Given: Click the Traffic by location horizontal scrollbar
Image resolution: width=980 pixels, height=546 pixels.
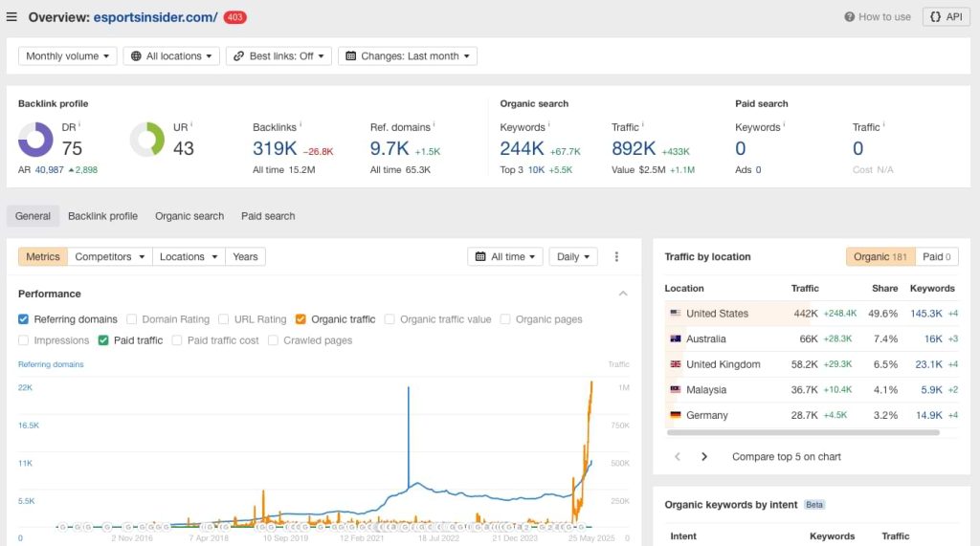Looking at the screenshot, I should point(803,432).
